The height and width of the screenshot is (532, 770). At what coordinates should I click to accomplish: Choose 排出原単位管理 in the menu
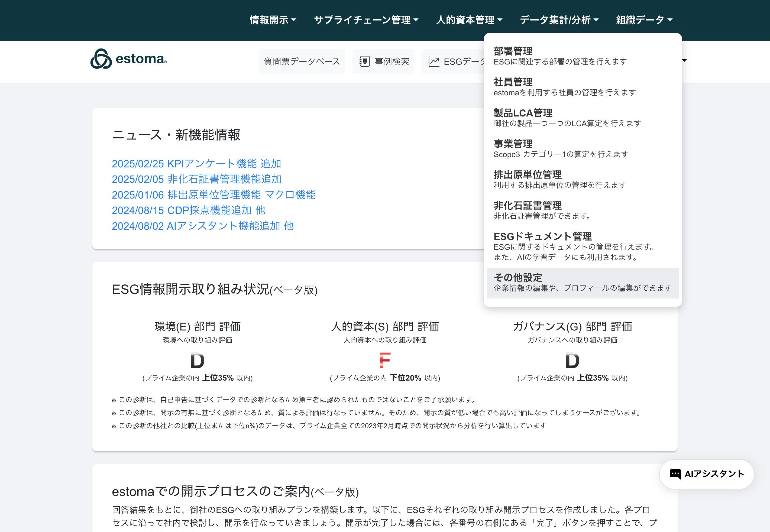[527, 175]
